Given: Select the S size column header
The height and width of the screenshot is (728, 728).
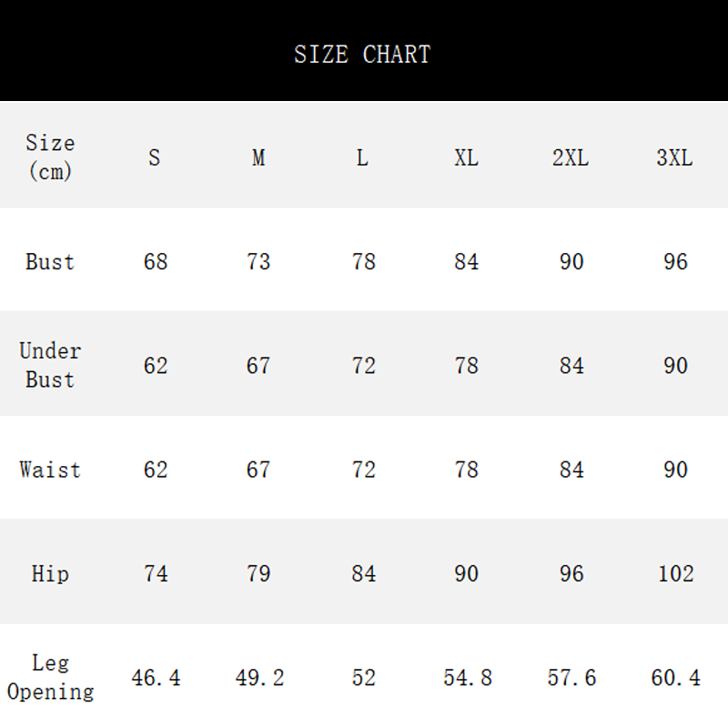Looking at the screenshot, I should [155, 157].
